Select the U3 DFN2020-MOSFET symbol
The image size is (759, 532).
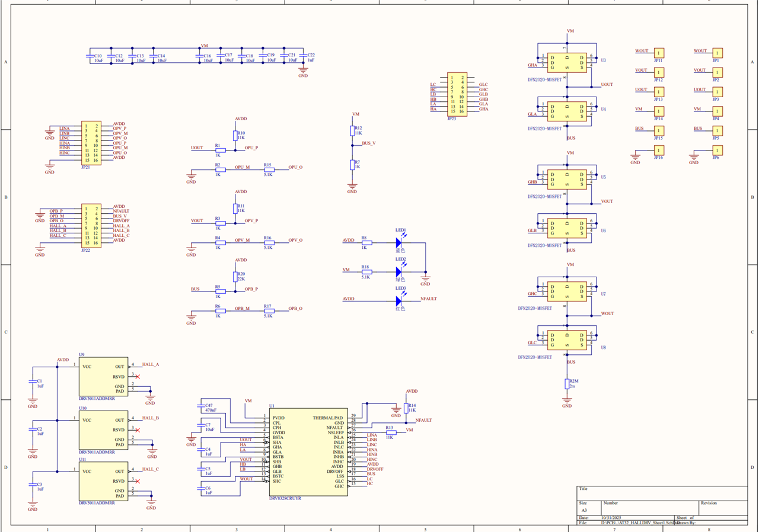567,63
